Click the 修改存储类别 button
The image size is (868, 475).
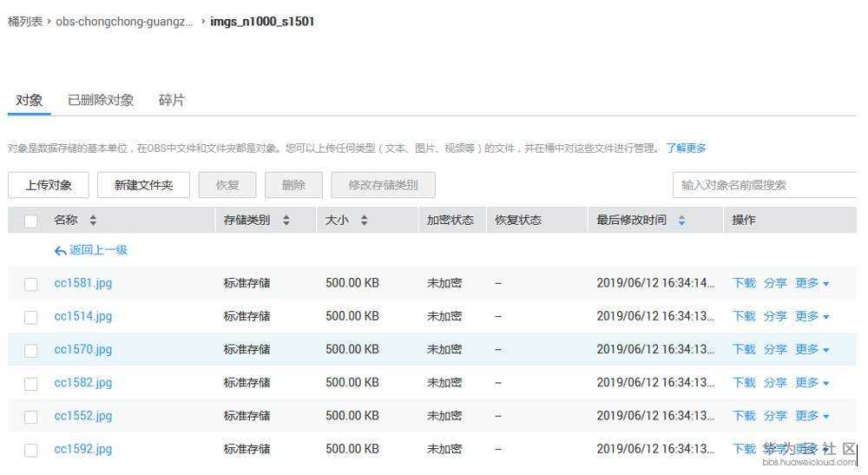point(383,185)
